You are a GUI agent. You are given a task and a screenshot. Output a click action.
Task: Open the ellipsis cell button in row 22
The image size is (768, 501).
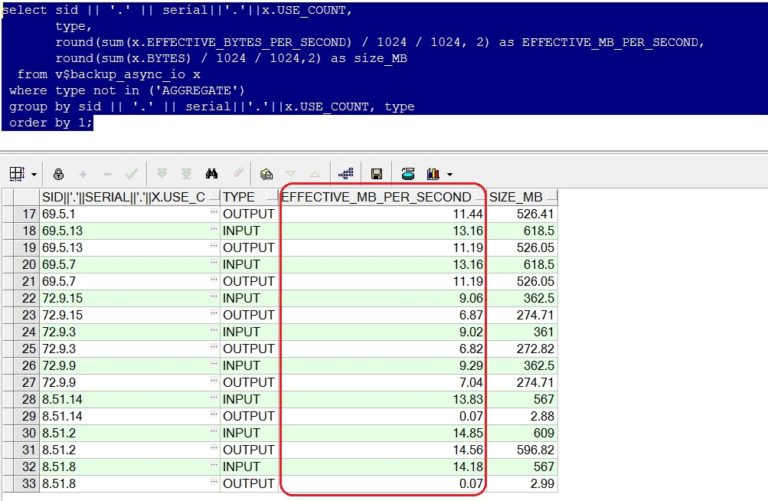(x=214, y=296)
